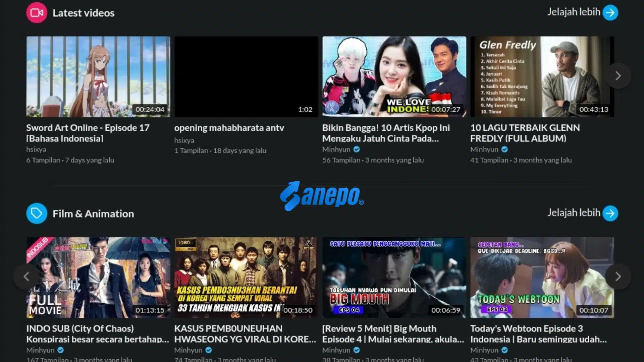This screenshot has width=644, height=362.
Task: Open the We Love Indonesia Kpop thumbnail
Action: coord(394,77)
